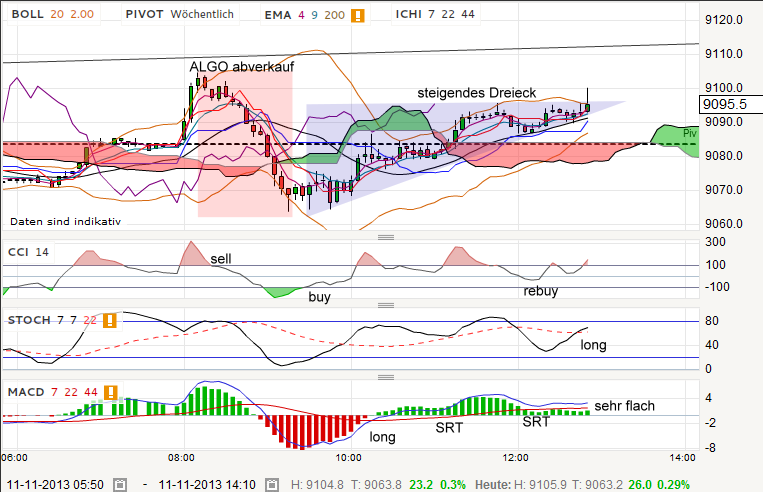Click the 'Daten sind indikativ' notice
This screenshot has width=763, height=492.
click(65, 221)
